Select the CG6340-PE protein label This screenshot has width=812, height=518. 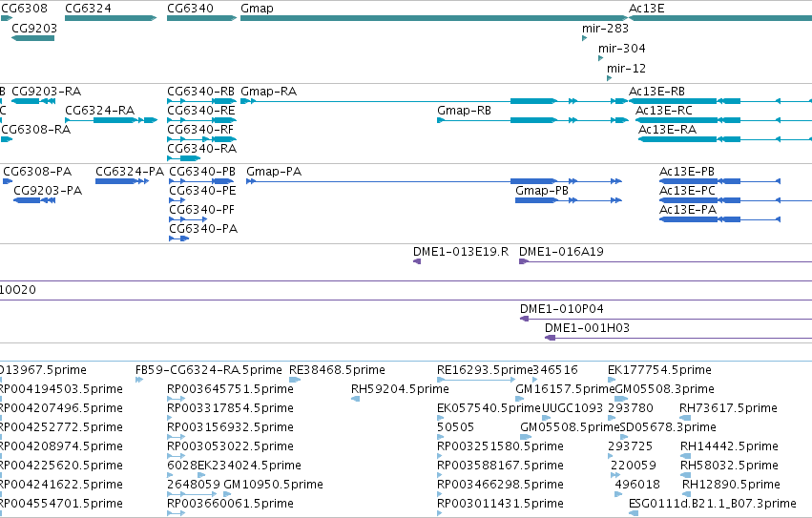[x=202, y=191]
